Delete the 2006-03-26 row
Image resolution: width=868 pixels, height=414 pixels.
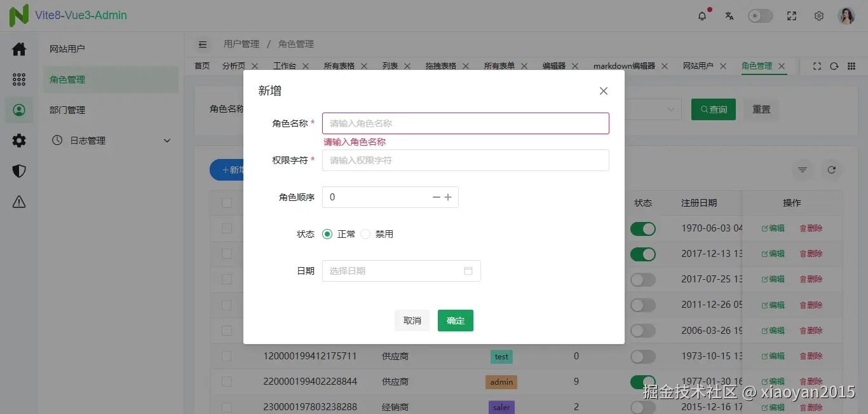[x=811, y=331]
